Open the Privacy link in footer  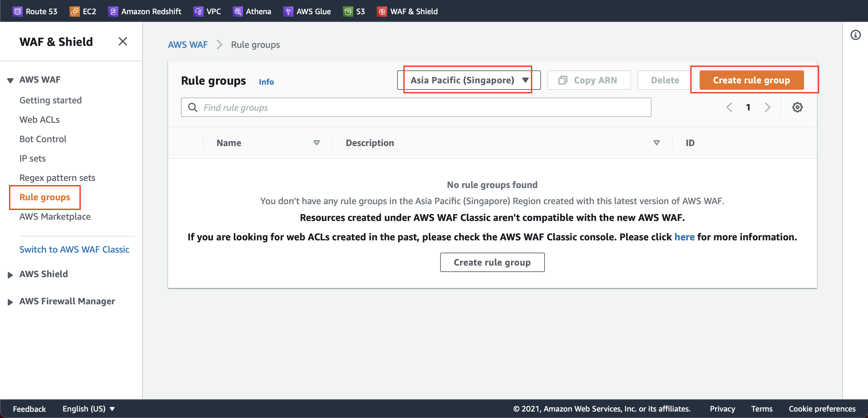(x=722, y=409)
